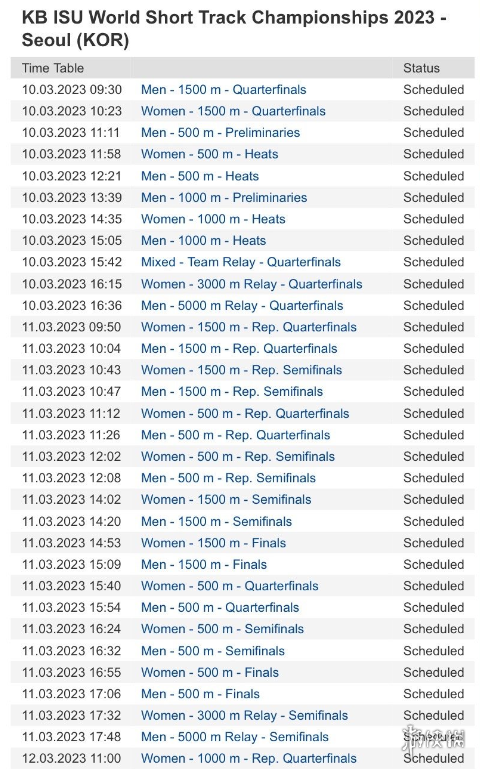Select Women - 3000 m Relay - Semifinals
Viewport: 480px width, 769px height.
[x=245, y=716]
